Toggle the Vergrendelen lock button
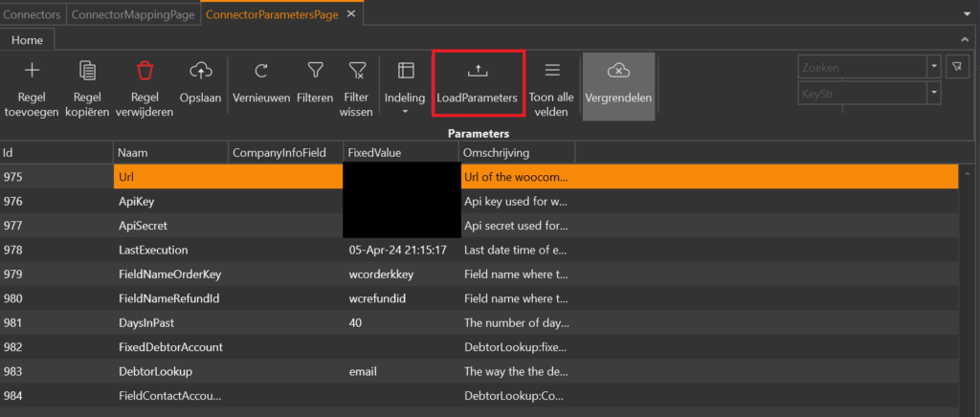980x417 pixels. pos(618,72)
